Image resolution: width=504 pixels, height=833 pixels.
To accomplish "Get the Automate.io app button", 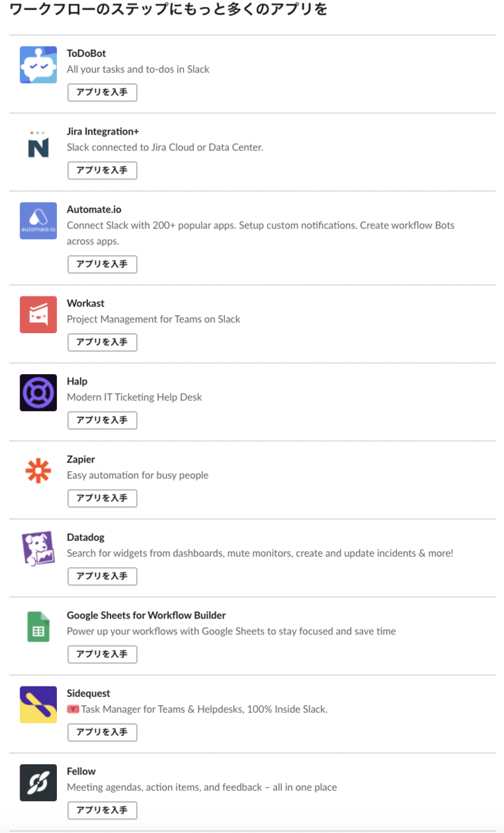I will coord(102,264).
